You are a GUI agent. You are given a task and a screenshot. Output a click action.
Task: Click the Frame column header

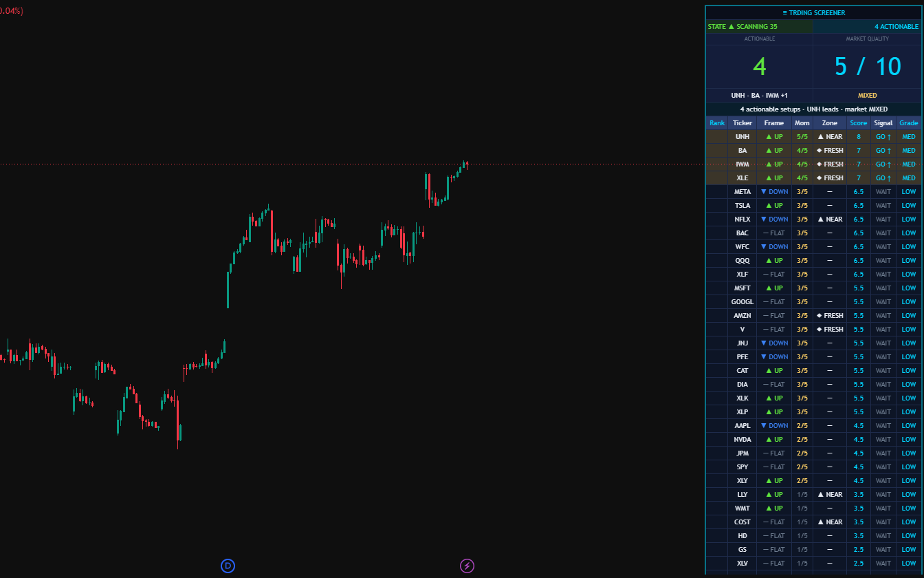click(774, 123)
